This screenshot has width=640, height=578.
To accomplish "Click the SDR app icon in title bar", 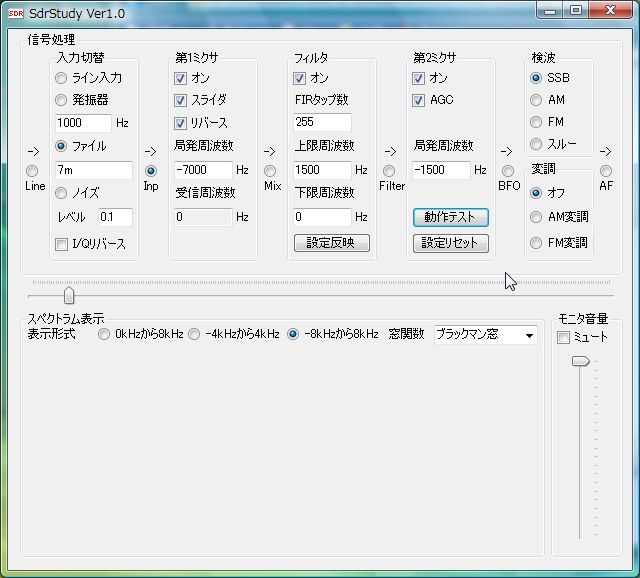I will click(x=16, y=13).
